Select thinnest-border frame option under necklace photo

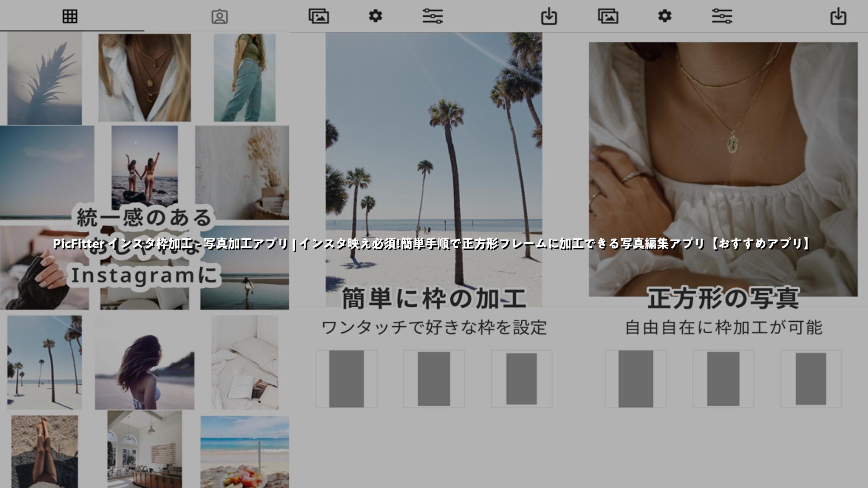point(636,379)
